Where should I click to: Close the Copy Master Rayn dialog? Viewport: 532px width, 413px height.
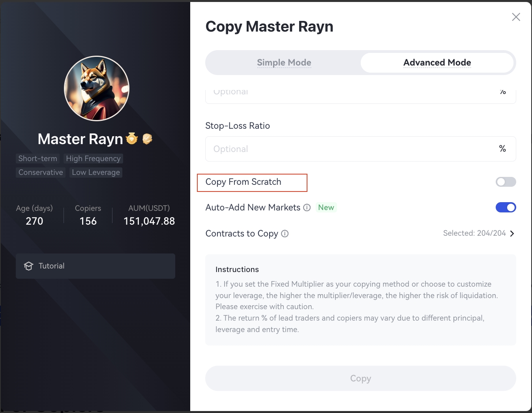click(516, 17)
